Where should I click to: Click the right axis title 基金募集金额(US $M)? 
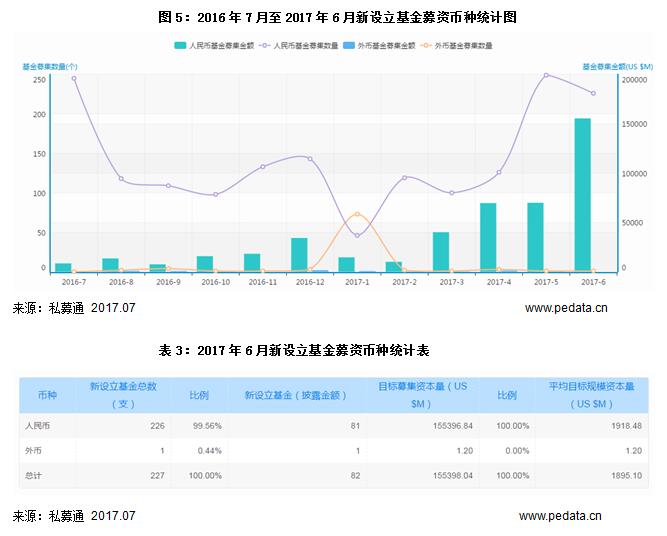coord(618,66)
